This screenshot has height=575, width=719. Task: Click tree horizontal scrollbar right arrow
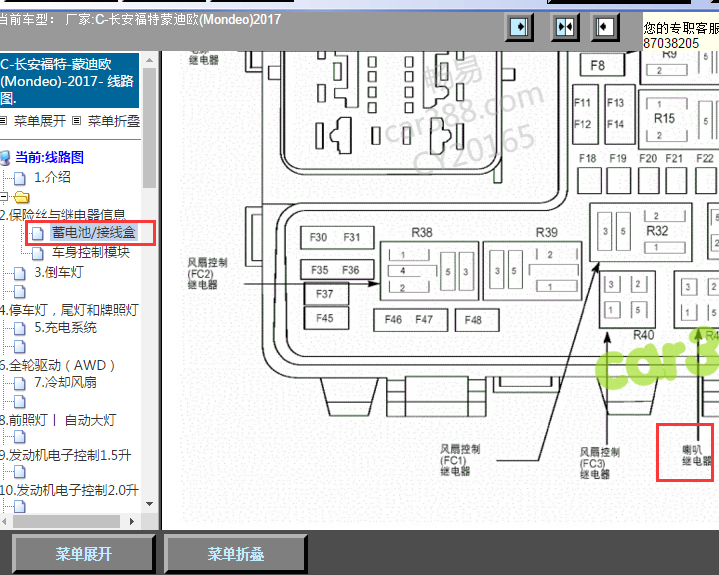tap(132, 521)
